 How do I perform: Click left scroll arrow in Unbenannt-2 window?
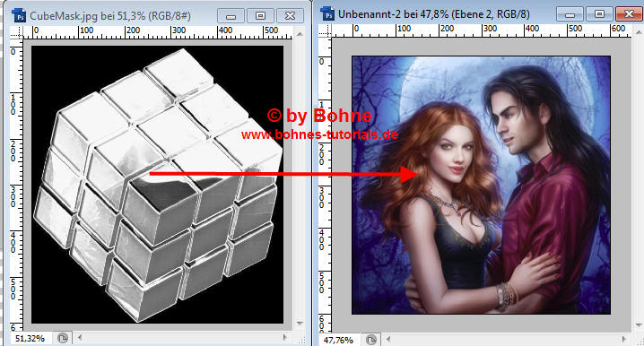(x=388, y=340)
